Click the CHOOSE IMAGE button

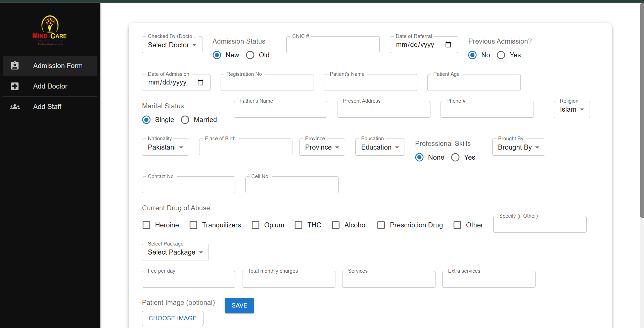click(x=173, y=318)
